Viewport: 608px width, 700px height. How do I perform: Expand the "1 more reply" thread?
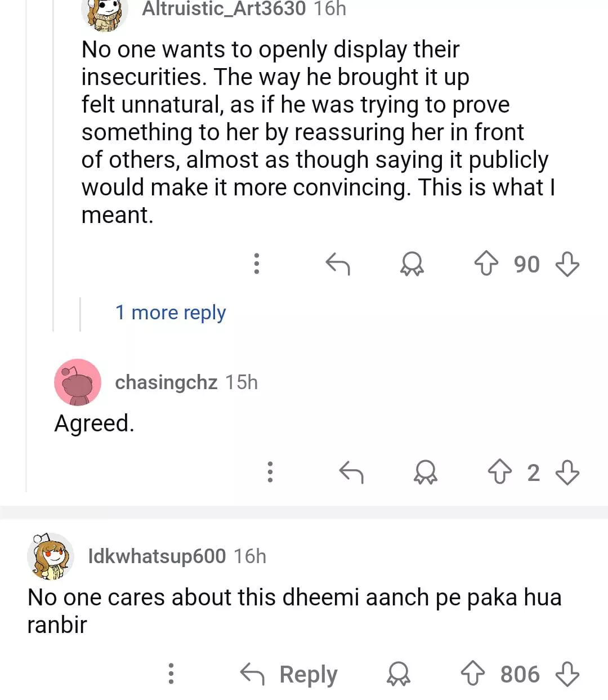170,313
